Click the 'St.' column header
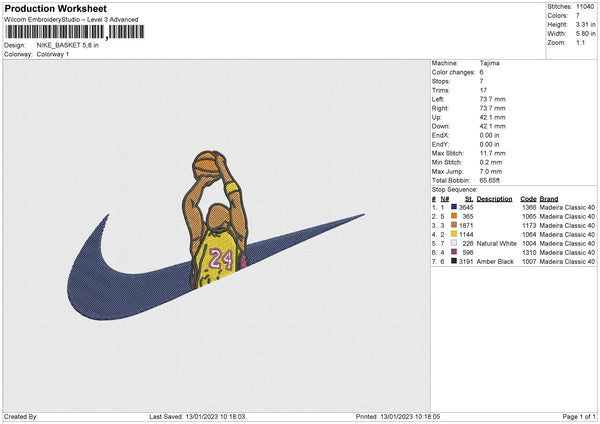The image size is (600, 424). pyautogui.click(x=469, y=199)
